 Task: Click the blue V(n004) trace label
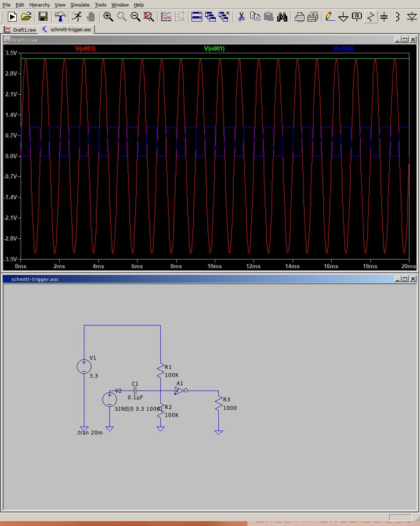click(x=344, y=49)
